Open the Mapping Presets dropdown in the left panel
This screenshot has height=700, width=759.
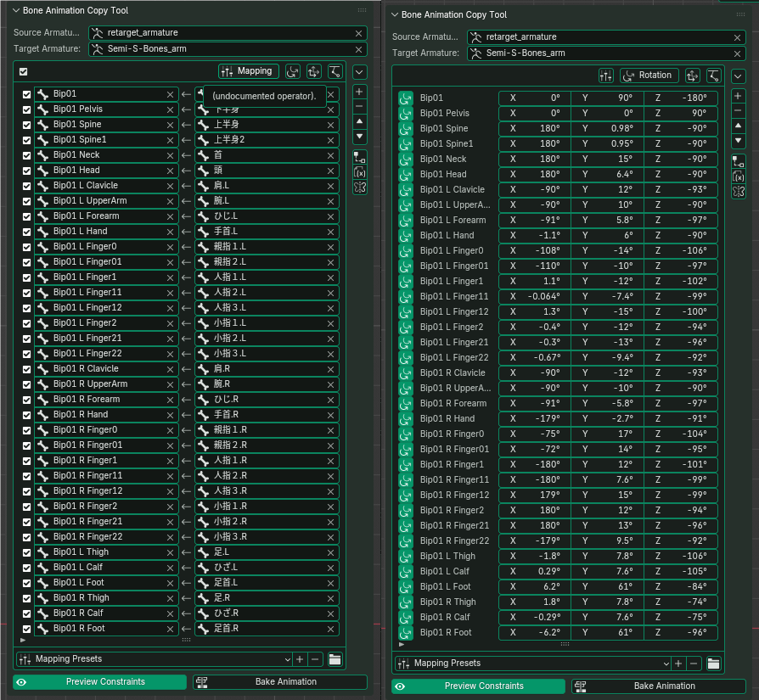(x=153, y=659)
